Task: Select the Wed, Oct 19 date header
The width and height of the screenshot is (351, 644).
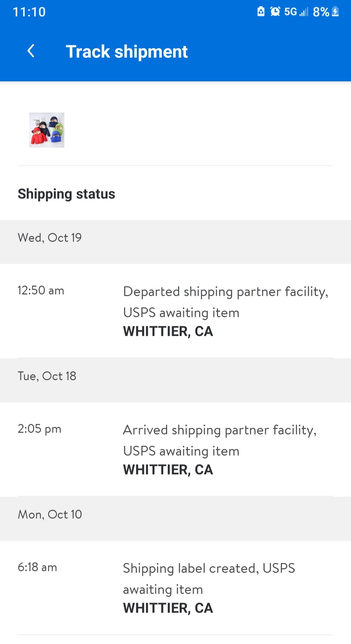Action: (x=50, y=238)
